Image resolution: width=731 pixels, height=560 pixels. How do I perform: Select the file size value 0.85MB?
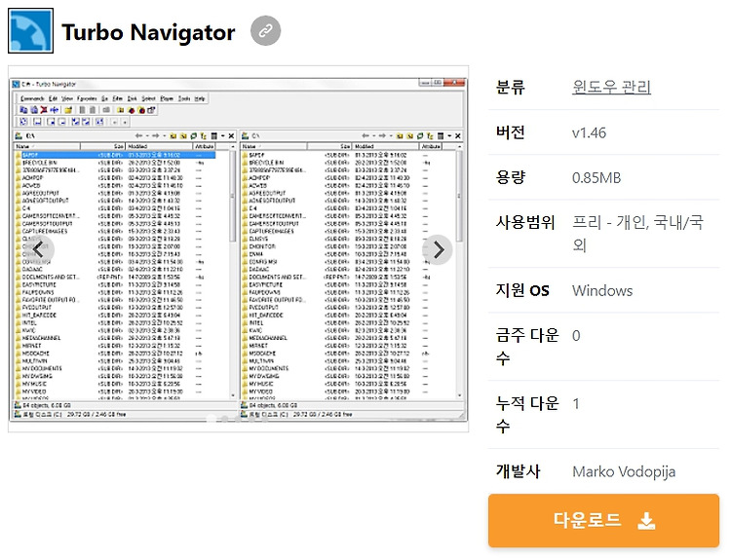(596, 177)
